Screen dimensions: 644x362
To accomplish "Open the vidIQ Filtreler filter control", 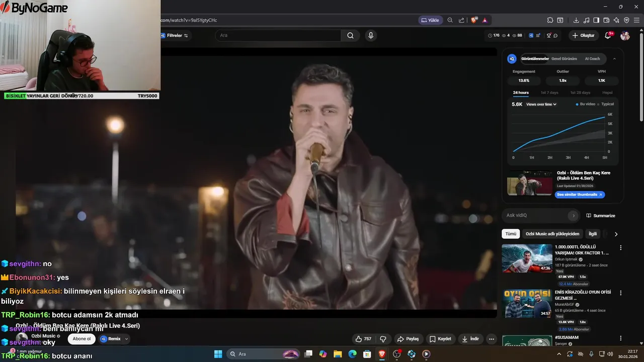I will click(x=174, y=36).
